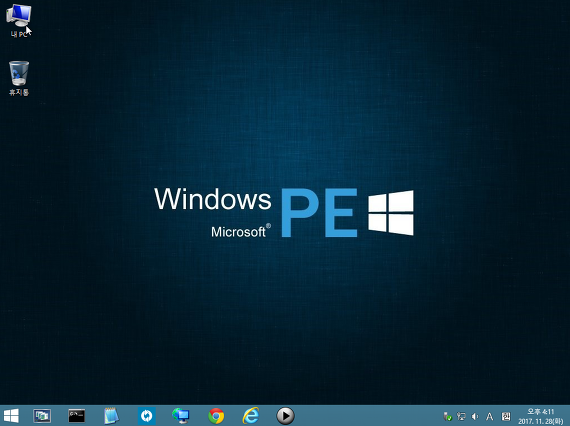
Task: Launch Internet Explorer from the taskbar
Action: point(251,415)
